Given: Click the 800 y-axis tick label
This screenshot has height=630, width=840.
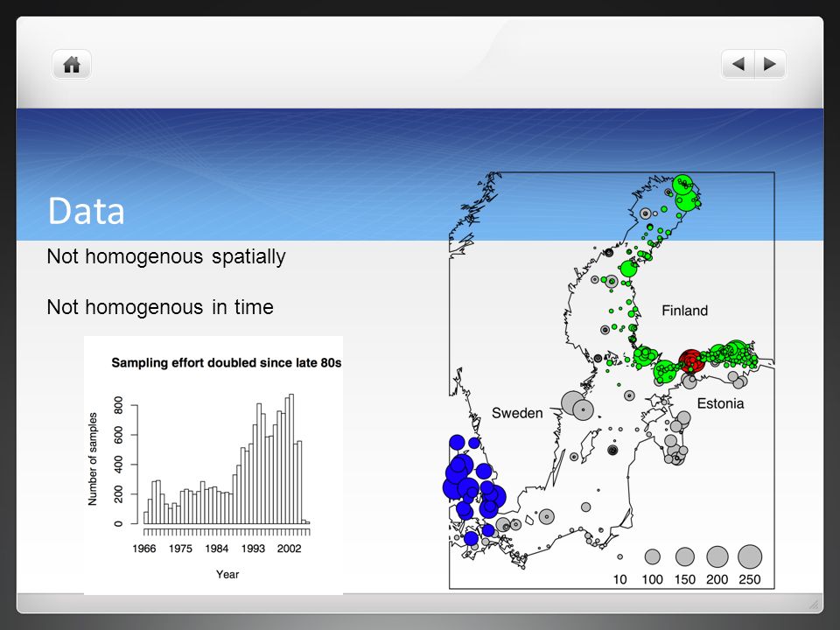Looking at the screenshot, I should (118, 405).
